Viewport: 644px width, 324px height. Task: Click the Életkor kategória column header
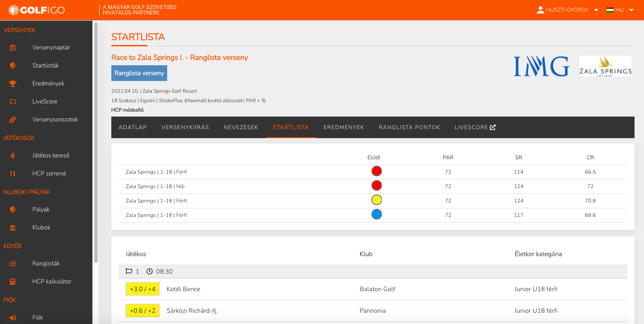pyautogui.click(x=538, y=254)
